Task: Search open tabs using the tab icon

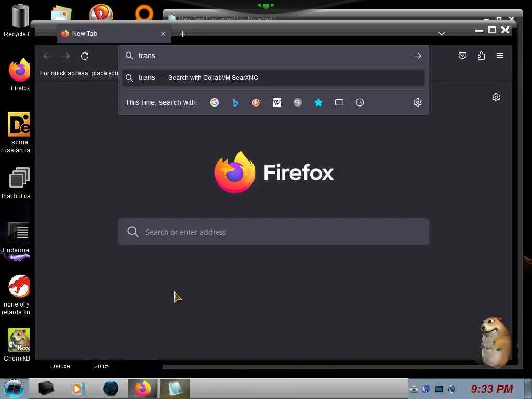Action: pos(339,102)
